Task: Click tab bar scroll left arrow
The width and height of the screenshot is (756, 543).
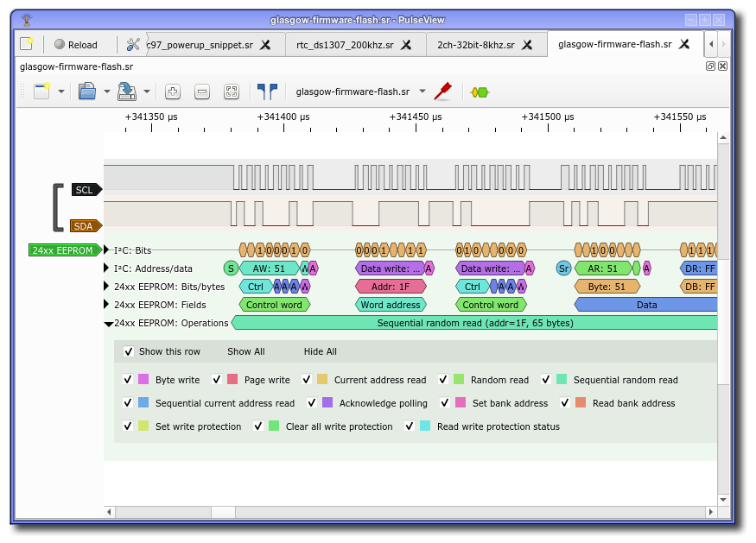Action: [711, 44]
